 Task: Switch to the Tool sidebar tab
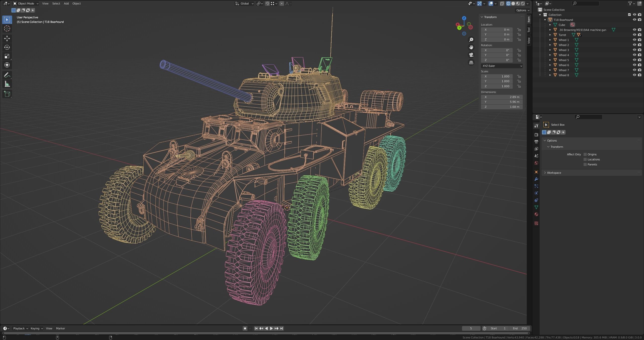pos(529,30)
